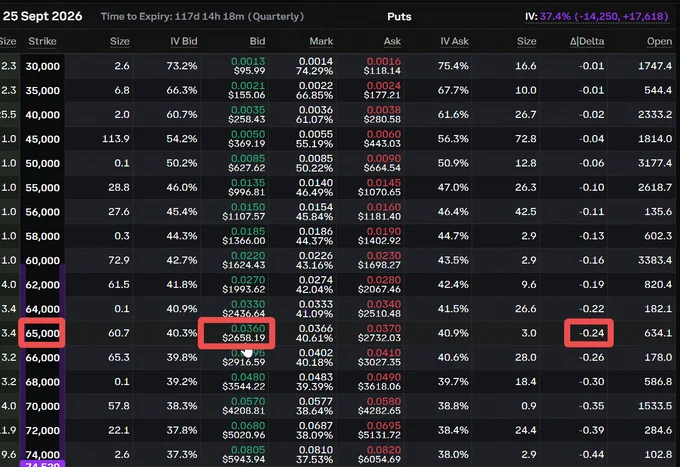Click the 634.1 open interest value
Screen dimensions: 680x467
658,333
